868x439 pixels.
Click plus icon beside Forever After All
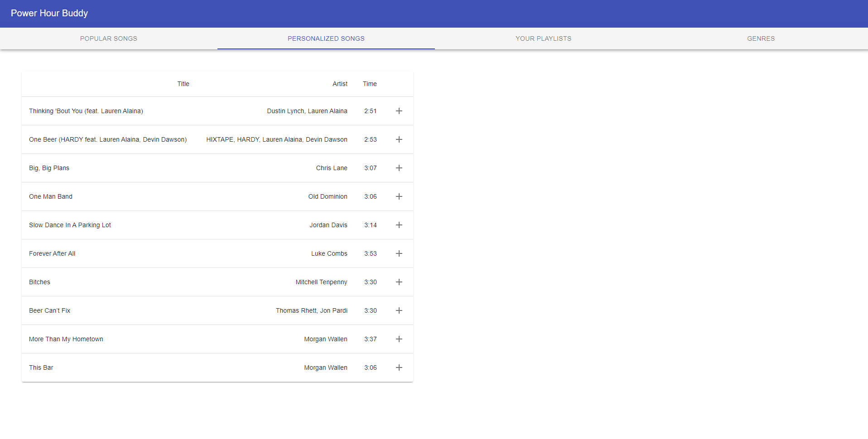[x=399, y=253]
